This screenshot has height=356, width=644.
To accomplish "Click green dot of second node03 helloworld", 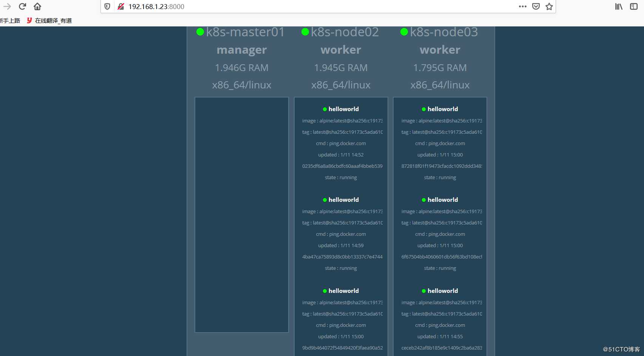I will 424,200.
